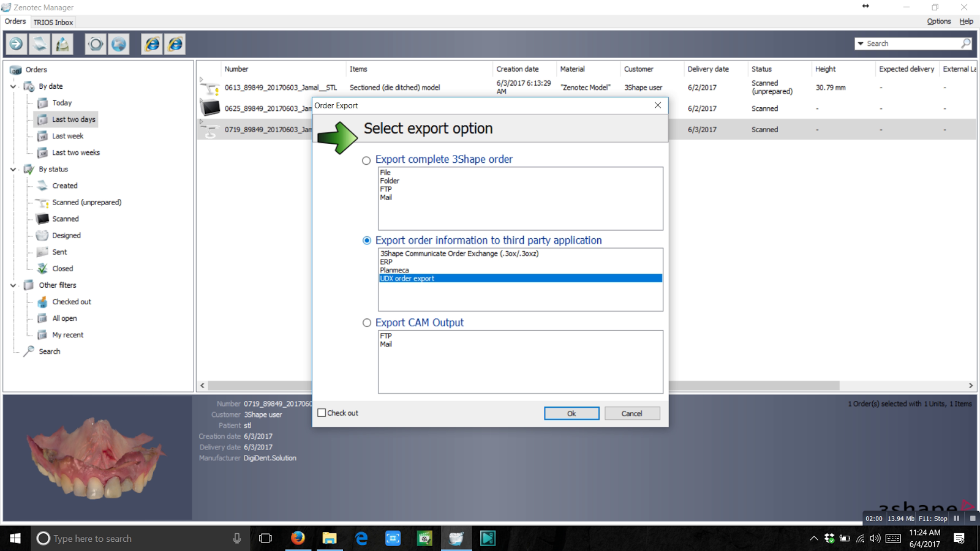Image resolution: width=980 pixels, height=551 pixels.
Task: Click the Closed status filter icon
Action: [x=42, y=268]
